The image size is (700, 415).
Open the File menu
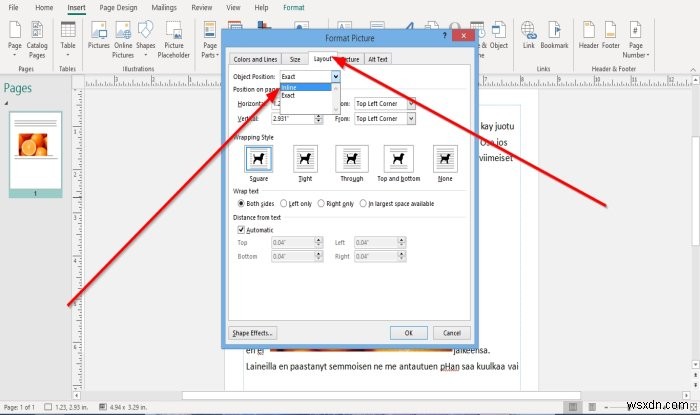[x=13, y=8]
